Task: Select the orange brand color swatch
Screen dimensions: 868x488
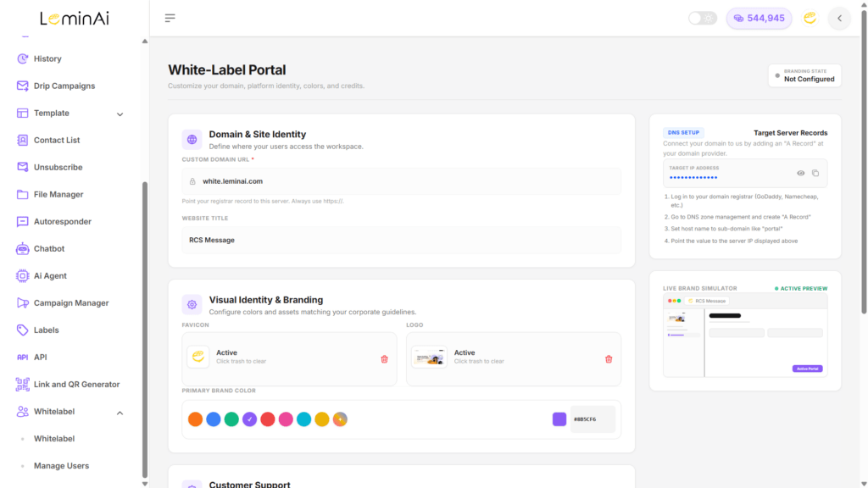Action: point(195,419)
